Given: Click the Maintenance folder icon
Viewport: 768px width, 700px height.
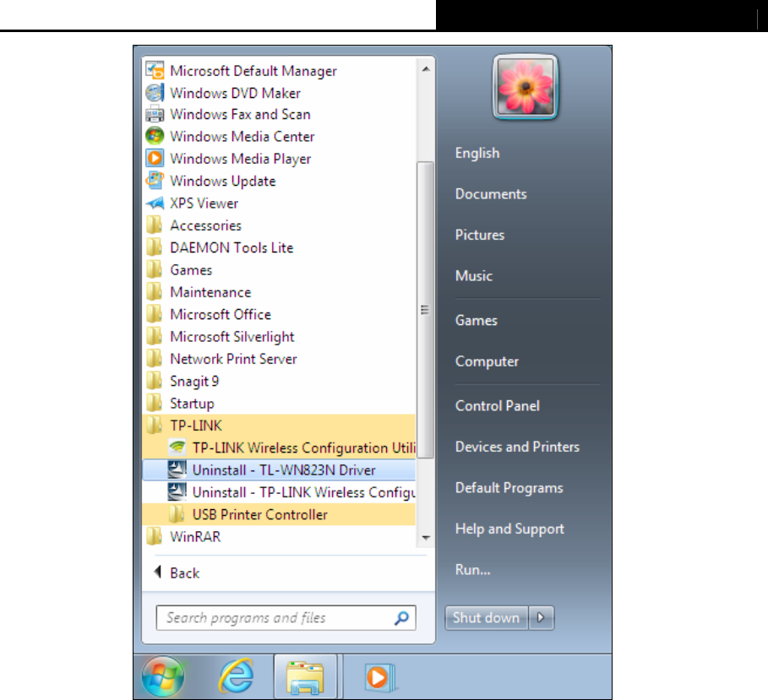Looking at the screenshot, I should coord(155,292).
